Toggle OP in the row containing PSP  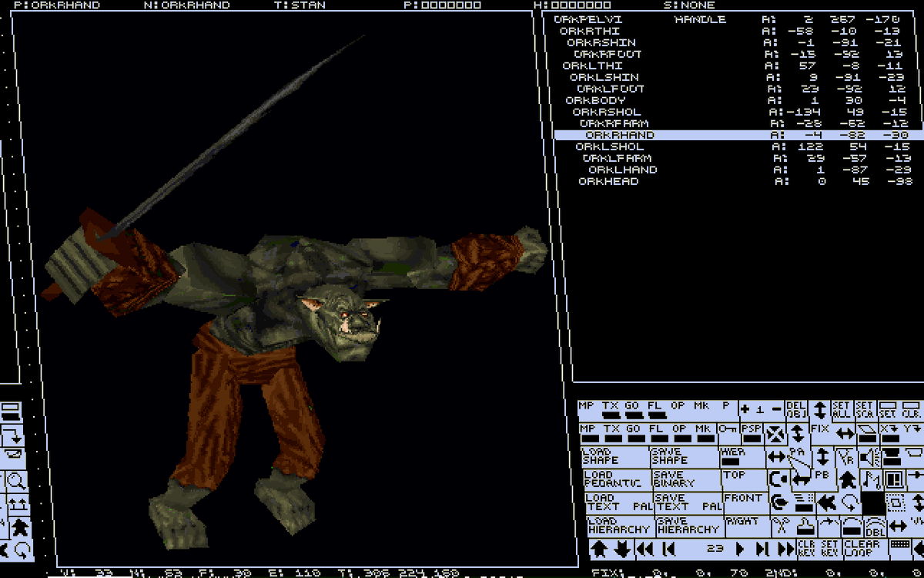(x=682, y=433)
